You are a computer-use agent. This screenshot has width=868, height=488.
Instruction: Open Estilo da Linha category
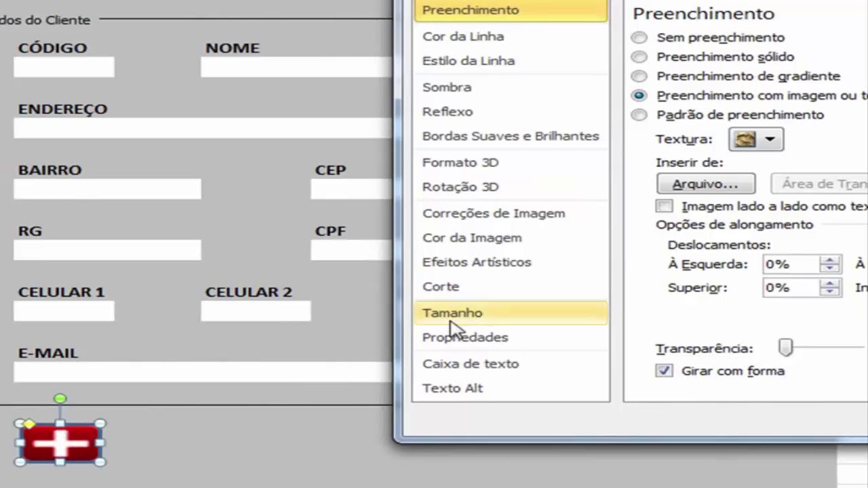point(511,61)
